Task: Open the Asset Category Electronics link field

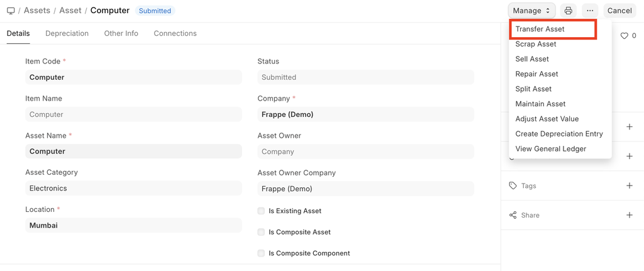Action: coord(133,188)
